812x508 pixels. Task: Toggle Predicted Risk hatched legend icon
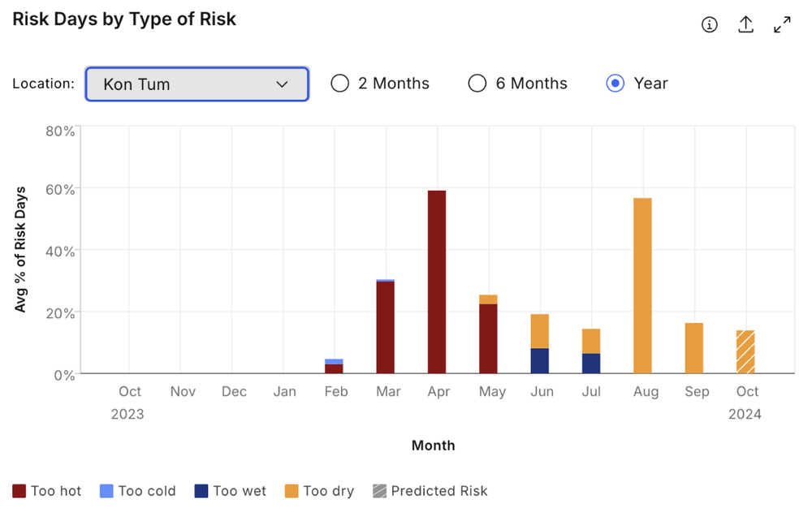379,491
